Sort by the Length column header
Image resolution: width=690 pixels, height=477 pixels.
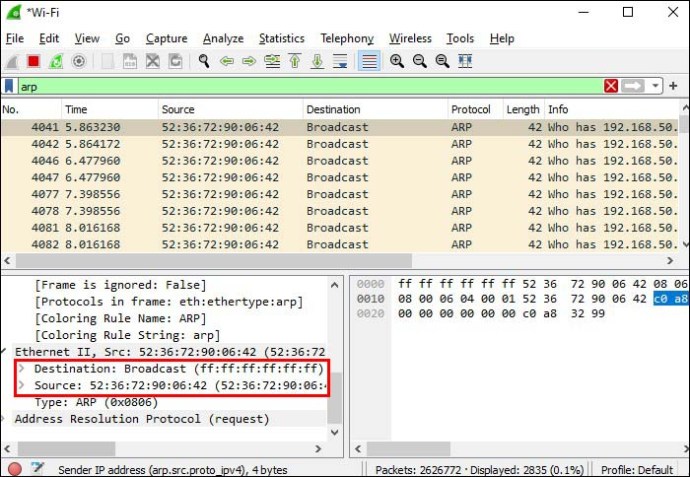524,109
